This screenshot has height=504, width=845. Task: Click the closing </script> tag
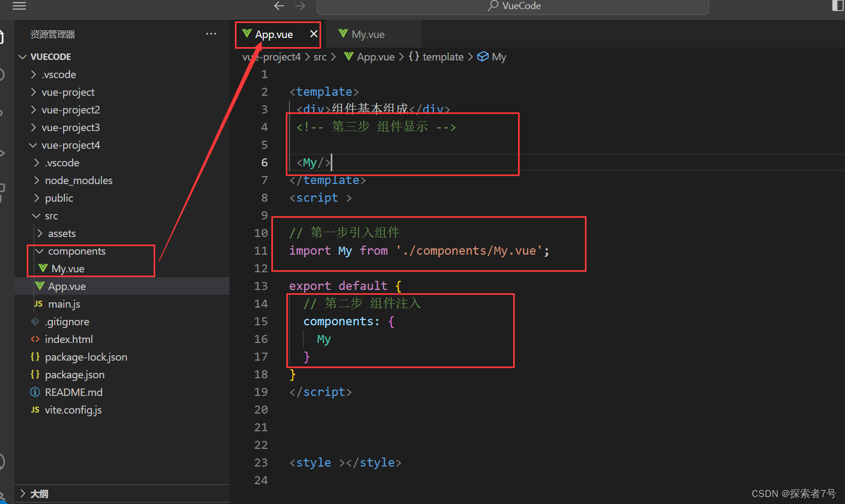point(321,392)
